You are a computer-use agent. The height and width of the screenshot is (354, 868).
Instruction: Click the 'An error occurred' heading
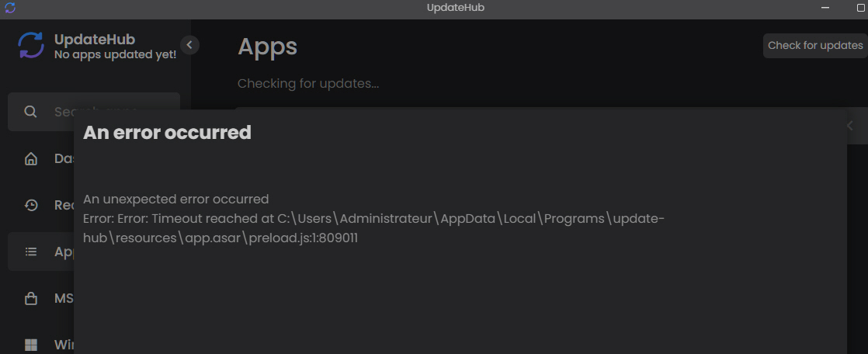(167, 133)
